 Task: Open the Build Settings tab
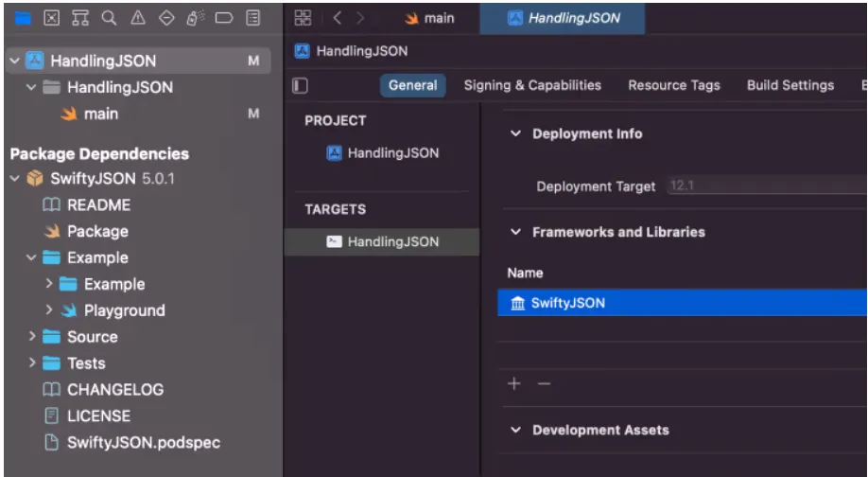click(x=790, y=85)
